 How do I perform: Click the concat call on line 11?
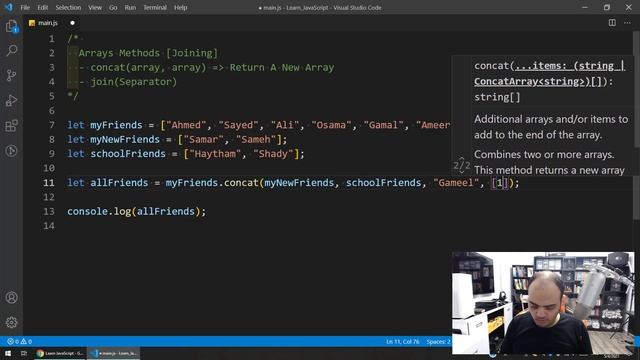point(241,182)
